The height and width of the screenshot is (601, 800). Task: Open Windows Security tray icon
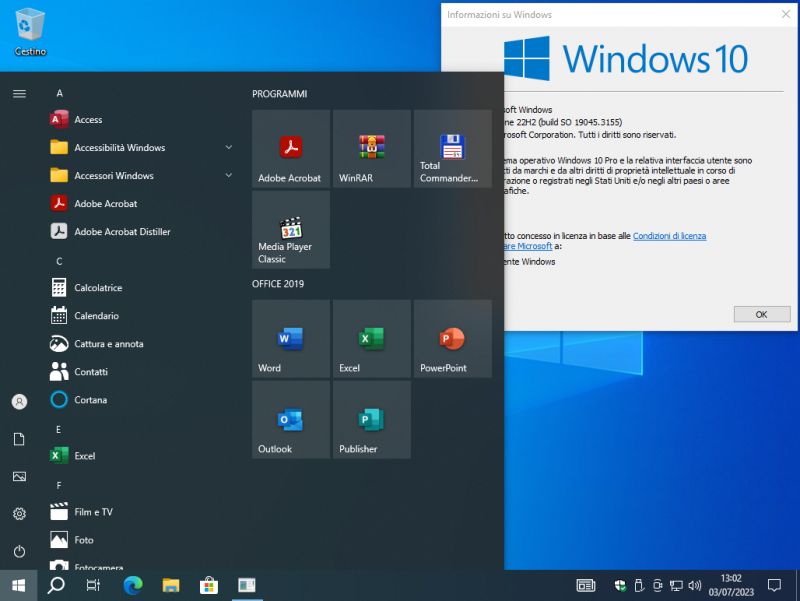620,585
